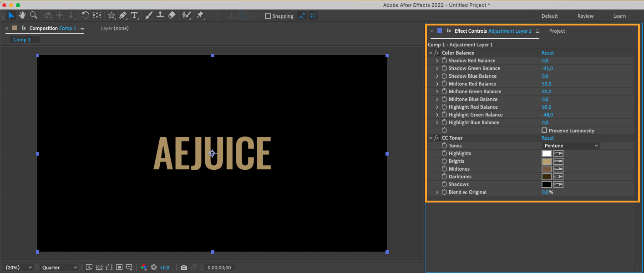Switch to the Review workspace
This screenshot has width=644, height=273.
pos(585,16)
